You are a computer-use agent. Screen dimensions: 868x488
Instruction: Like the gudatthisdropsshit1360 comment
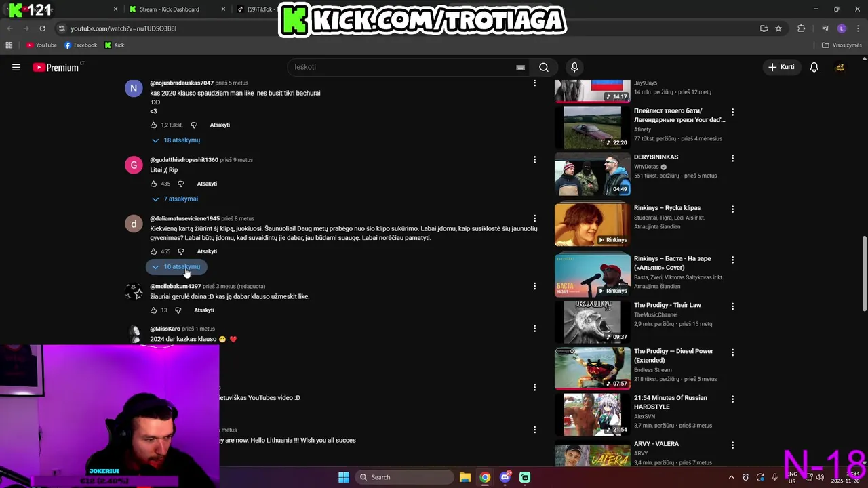[153, 184]
